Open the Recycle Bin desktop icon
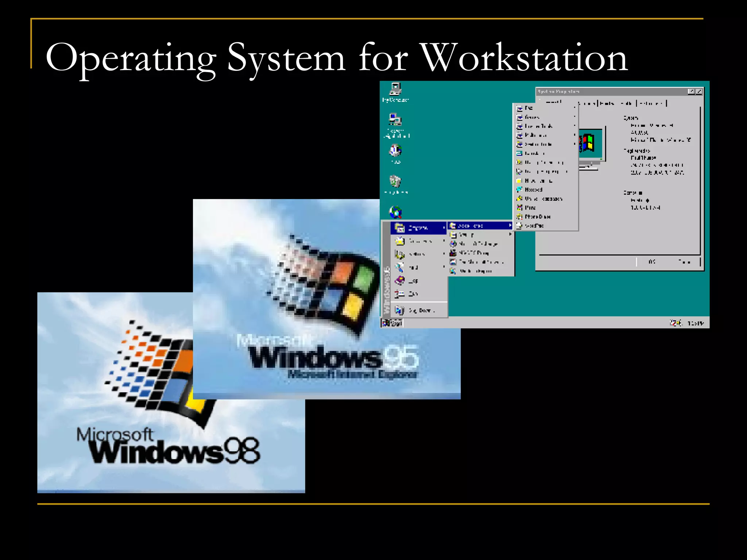Viewport: 747px width, 560px height. point(396,184)
